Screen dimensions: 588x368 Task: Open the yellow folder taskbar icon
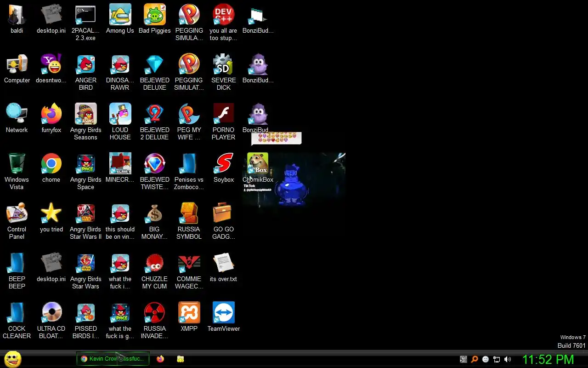181,359
